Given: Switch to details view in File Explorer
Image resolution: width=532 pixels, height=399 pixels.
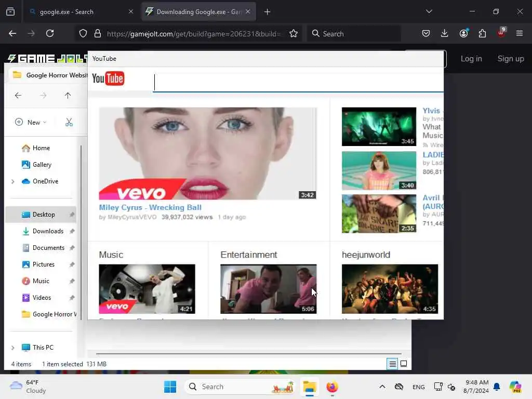Looking at the screenshot, I should click(392, 364).
